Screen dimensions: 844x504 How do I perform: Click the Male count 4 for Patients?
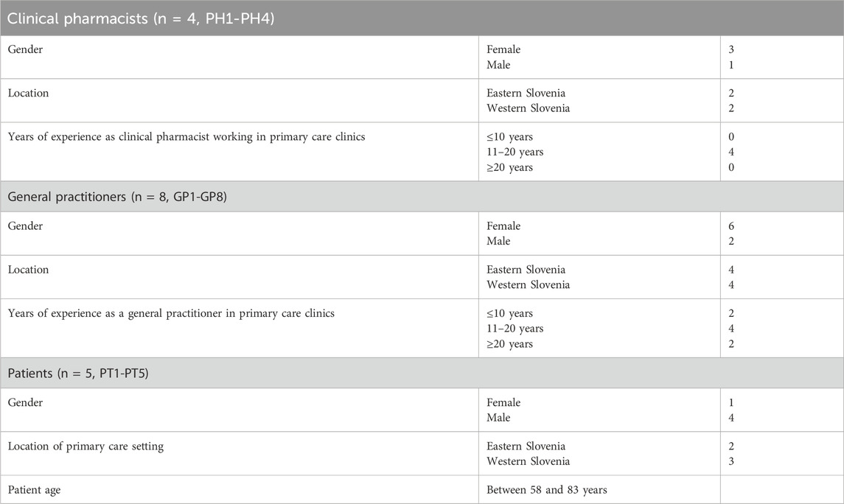pos(730,418)
